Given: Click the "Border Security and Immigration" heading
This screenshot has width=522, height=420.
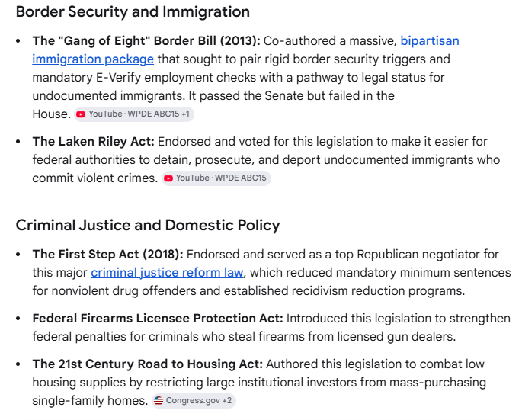Looking at the screenshot, I should [133, 12].
